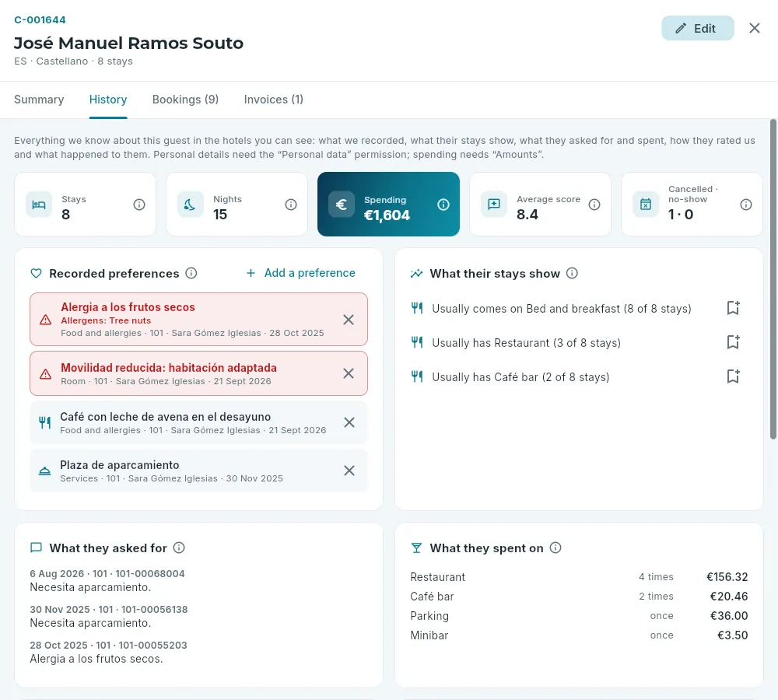This screenshot has width=778, height=700.
Task: Show info for Nights card
Action: 291,205
